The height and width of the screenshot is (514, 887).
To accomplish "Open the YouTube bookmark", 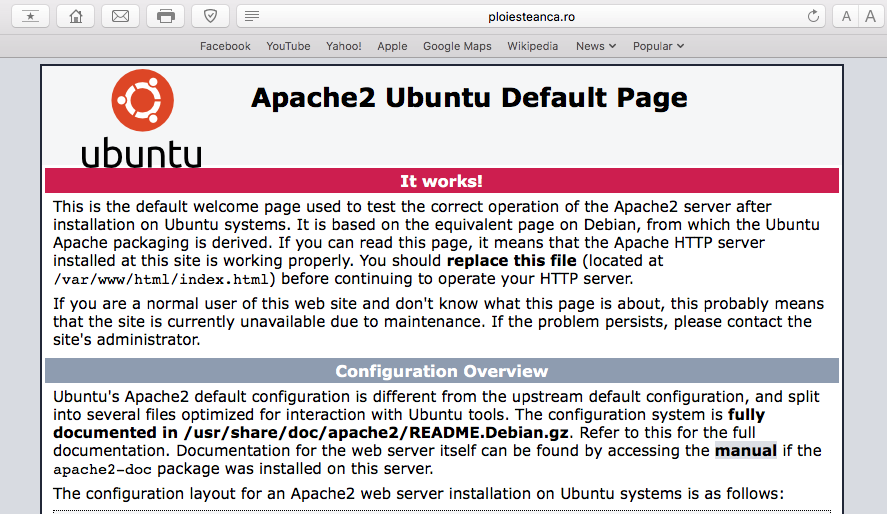I will point(288,46).
